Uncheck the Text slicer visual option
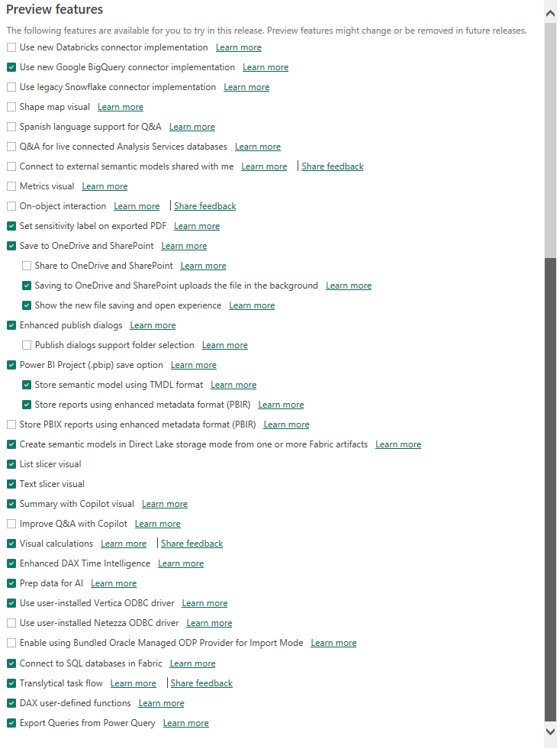 pyautogui.click(x=11, y=484)
